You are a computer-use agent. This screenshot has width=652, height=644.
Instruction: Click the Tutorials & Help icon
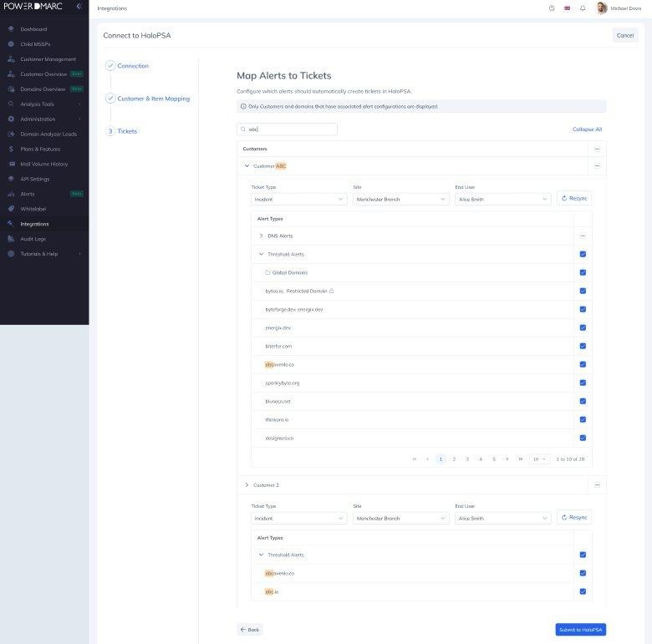point(11,254)
